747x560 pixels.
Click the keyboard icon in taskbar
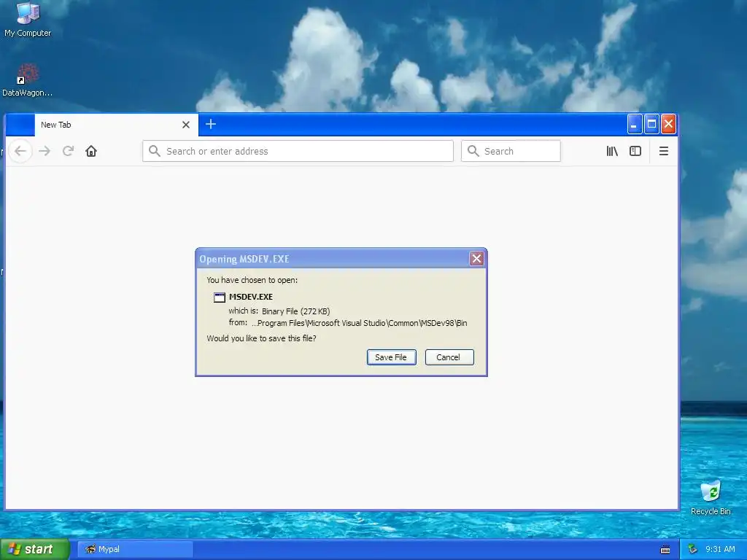(x=665, y=550)
